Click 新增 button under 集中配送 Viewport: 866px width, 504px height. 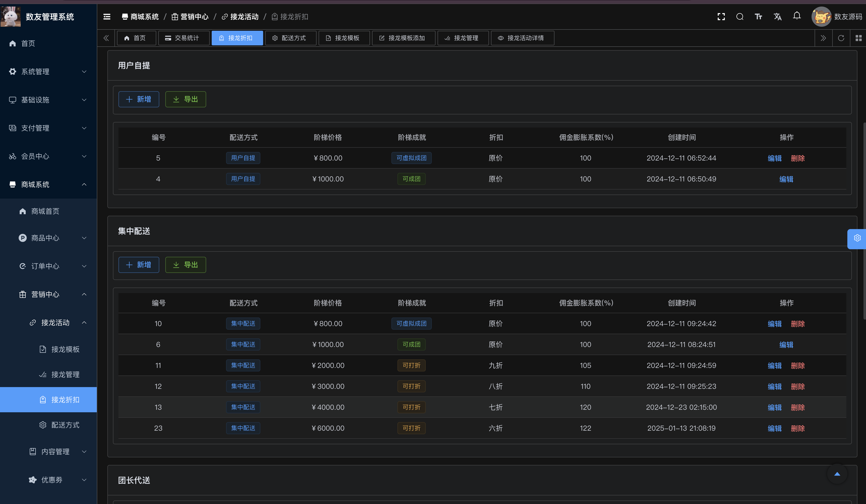pyautogui.click(x=139, y=265)
